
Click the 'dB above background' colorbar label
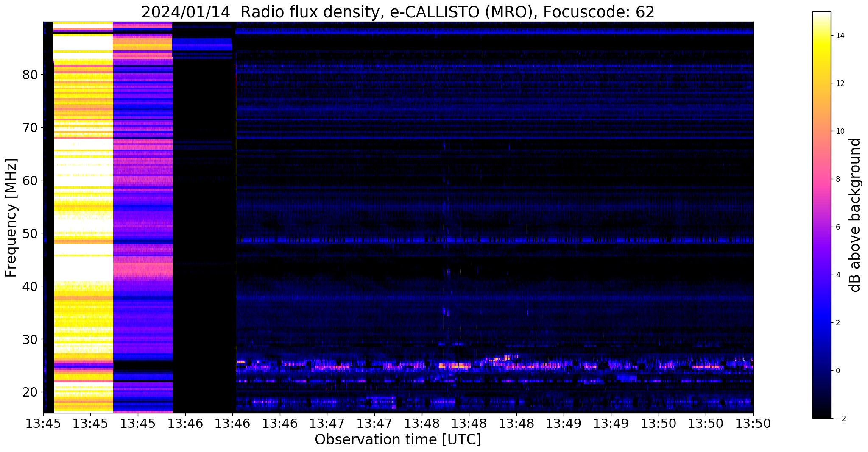pos(855,215)
